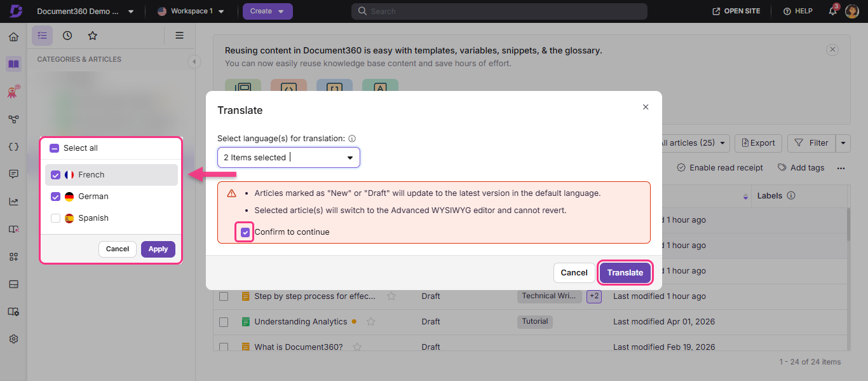
Task: Toggle the Select all languages checkbox
Action: pyautogui.click(x=54, y=148)
